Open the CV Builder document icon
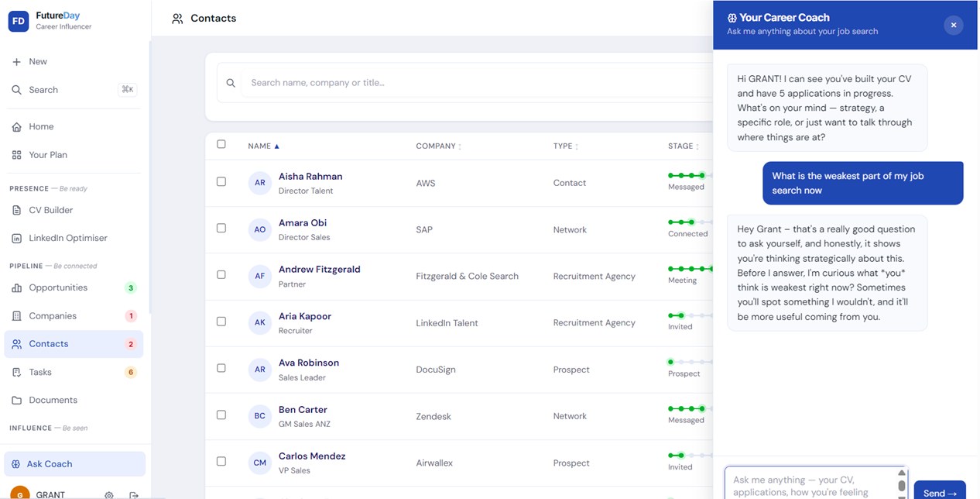This screenshot has height=499, width=980. click(x=16, y=210)
